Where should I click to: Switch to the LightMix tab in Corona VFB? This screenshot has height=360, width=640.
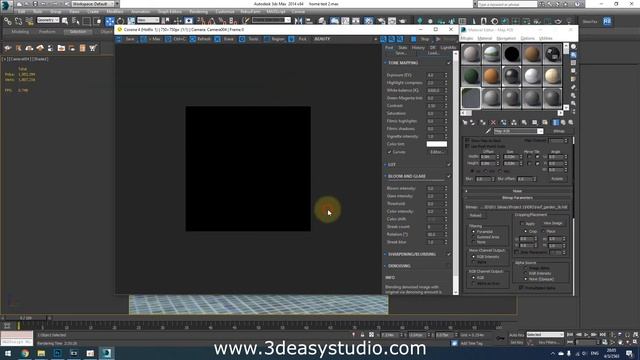[x=448, y=48]
